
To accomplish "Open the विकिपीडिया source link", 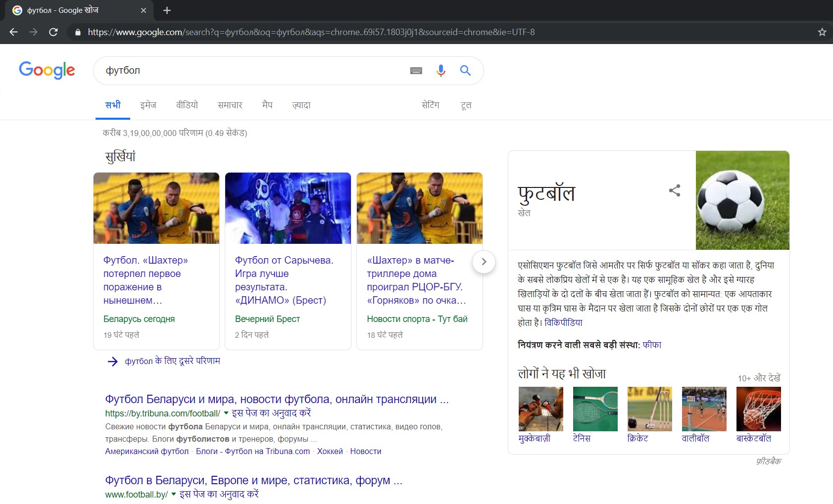I will (x=563, y=322).
